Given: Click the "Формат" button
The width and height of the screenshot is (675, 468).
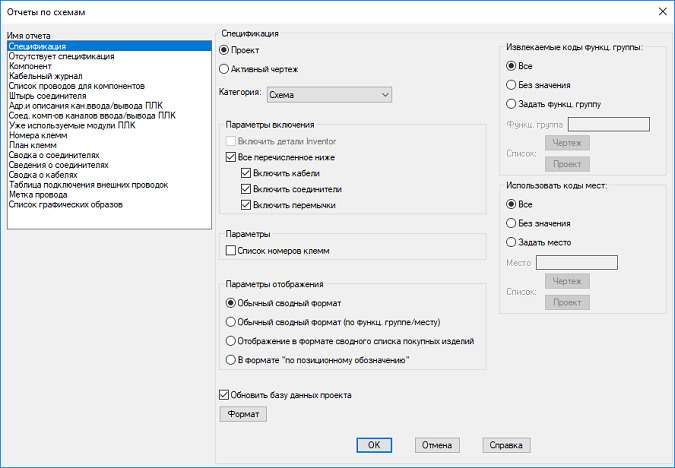Looking at the screenshot, I should point(242,413).
